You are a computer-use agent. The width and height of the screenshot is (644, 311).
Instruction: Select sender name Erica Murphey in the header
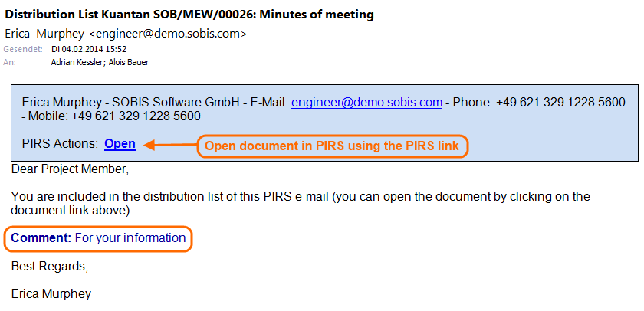[x=44, y=34]
